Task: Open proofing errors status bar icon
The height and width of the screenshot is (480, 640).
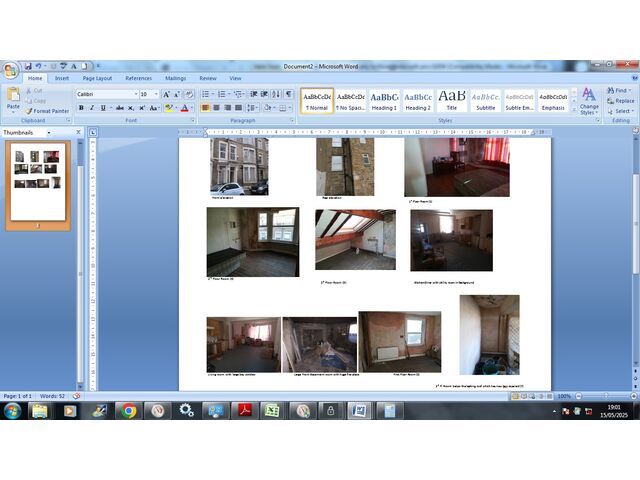Action: (x=76, y=396)
